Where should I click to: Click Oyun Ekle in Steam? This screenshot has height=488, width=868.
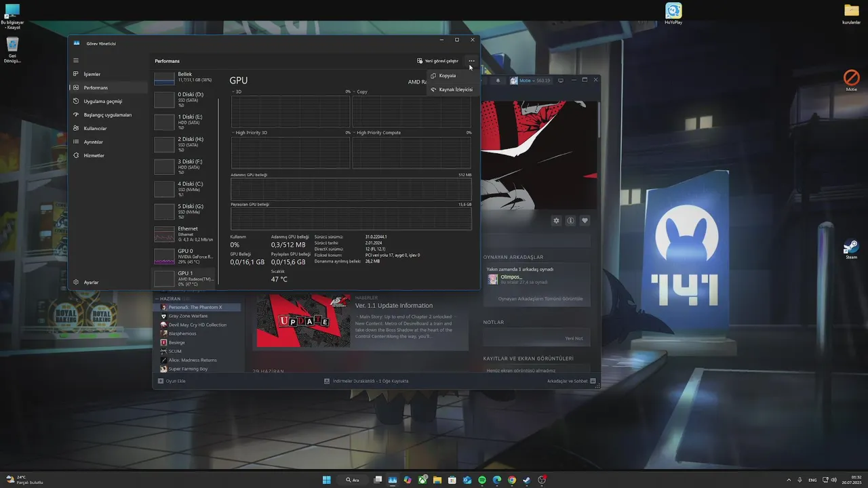pyautogui.click(x=172, y=381)
